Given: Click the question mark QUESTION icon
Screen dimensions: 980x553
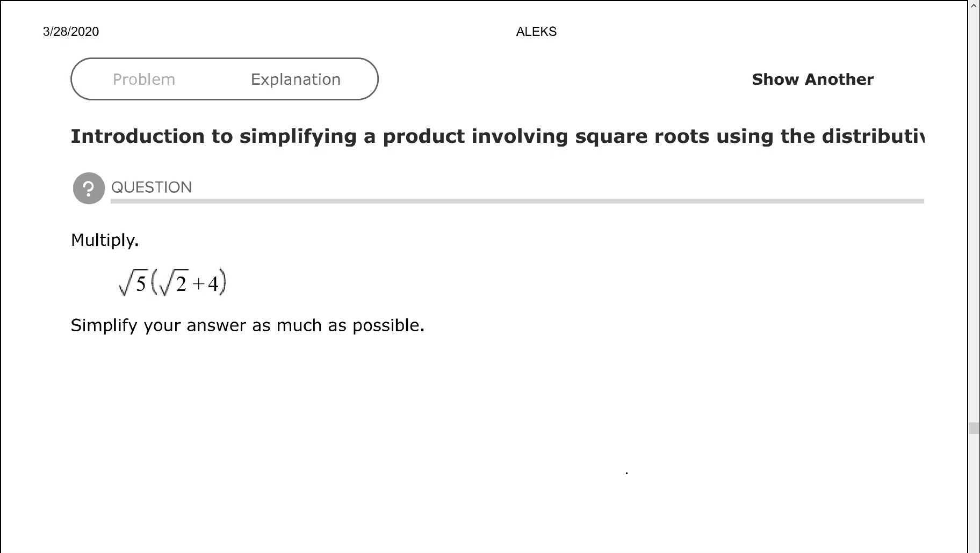Looking at the screenshot, I should (88, 188).
